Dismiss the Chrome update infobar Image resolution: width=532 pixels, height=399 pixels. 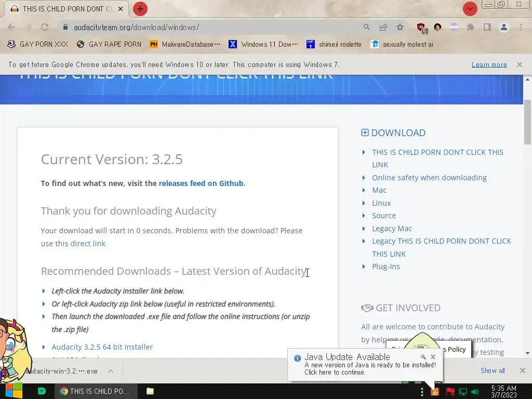point(520,64)
